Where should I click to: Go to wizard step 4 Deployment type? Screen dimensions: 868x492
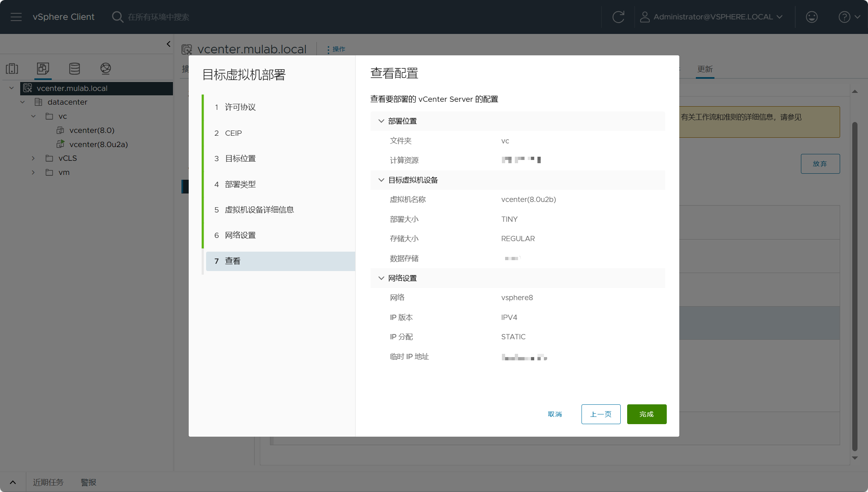[x=280, y=184]
